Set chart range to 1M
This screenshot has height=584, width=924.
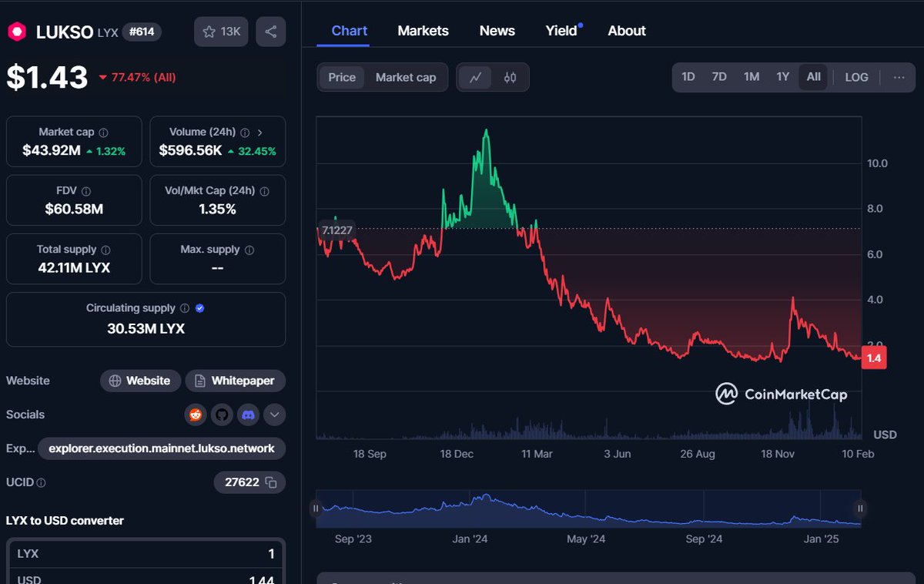tap(752, 77)
